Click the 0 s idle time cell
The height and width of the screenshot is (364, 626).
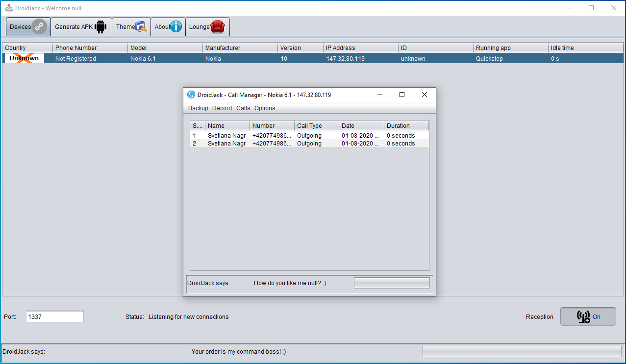(x=586, y=58)
